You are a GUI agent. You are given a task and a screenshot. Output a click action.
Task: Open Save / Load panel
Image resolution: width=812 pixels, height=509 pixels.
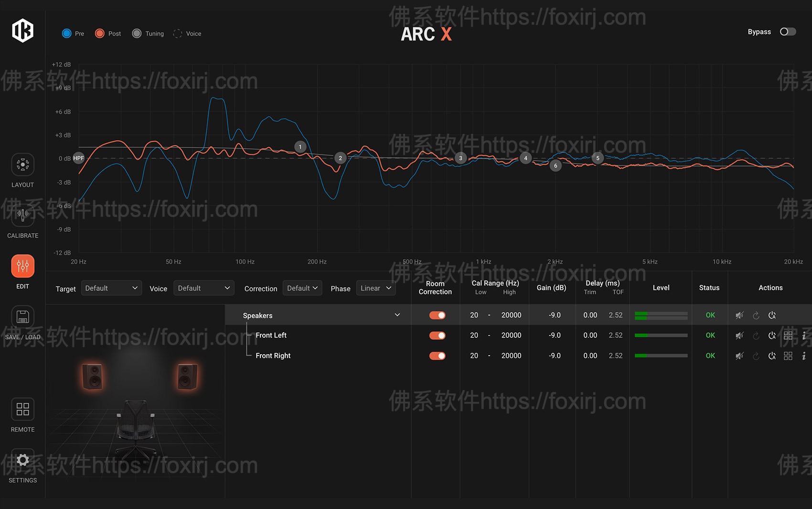(x=22, y=317)
